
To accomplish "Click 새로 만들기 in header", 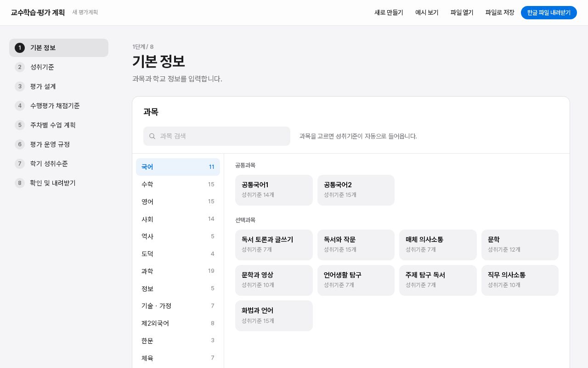I will pyautogui.click(x=389, y=13).
